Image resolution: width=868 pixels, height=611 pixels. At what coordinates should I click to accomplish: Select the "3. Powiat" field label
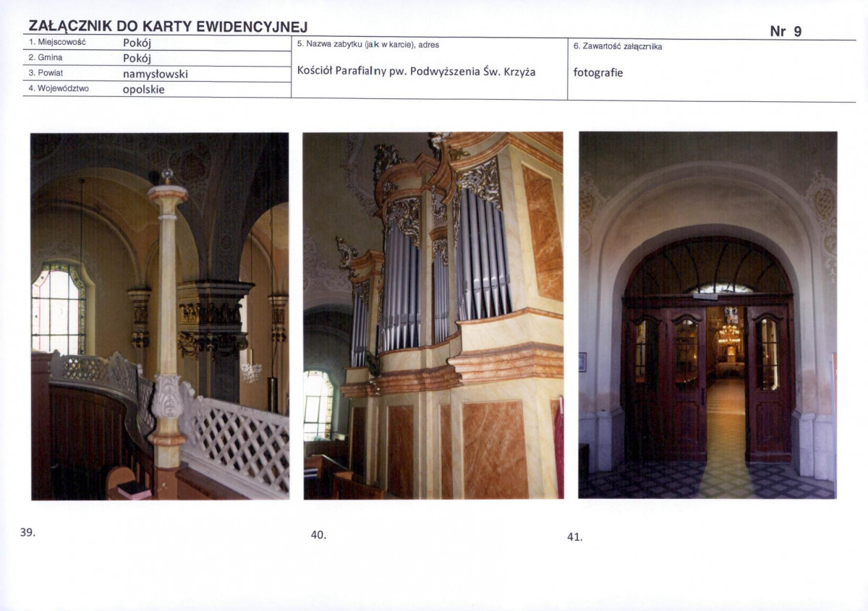[x=46, y=73]
